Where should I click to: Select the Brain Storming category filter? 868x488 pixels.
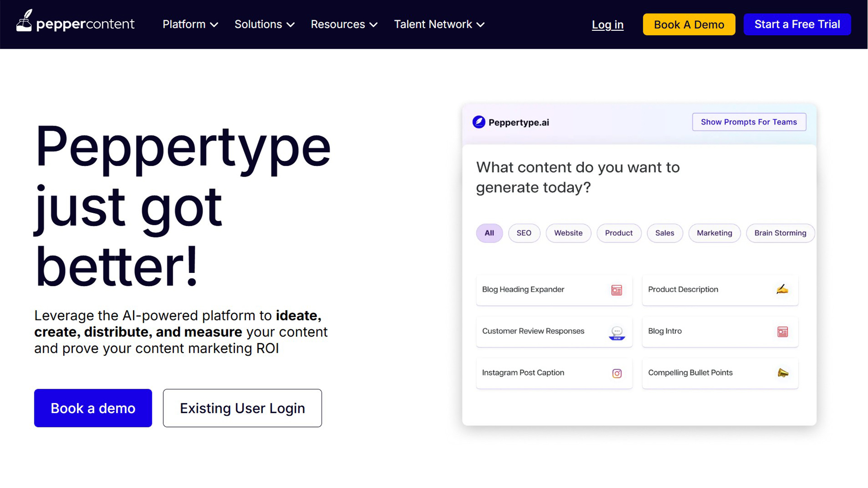tap(780, 233)
